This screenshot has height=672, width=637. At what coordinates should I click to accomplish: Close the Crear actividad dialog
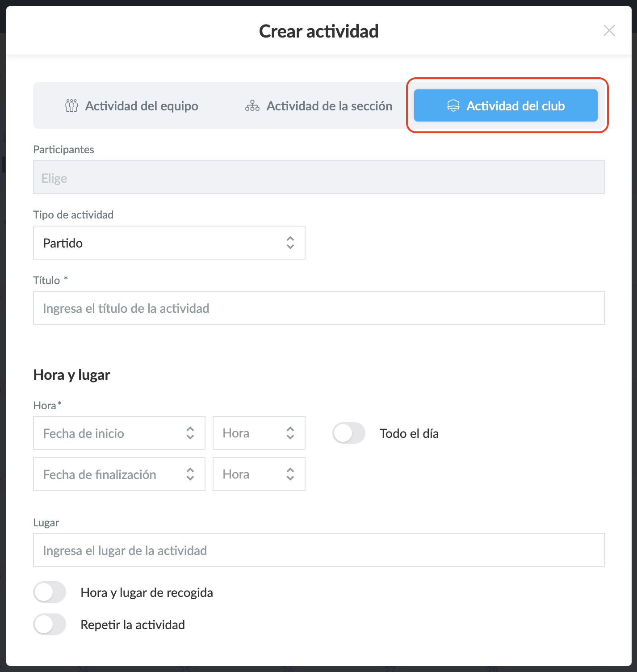[x=609, y=30]
